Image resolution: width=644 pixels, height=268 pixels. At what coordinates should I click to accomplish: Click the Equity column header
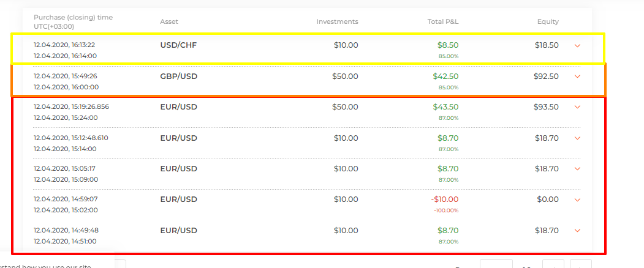548,22
